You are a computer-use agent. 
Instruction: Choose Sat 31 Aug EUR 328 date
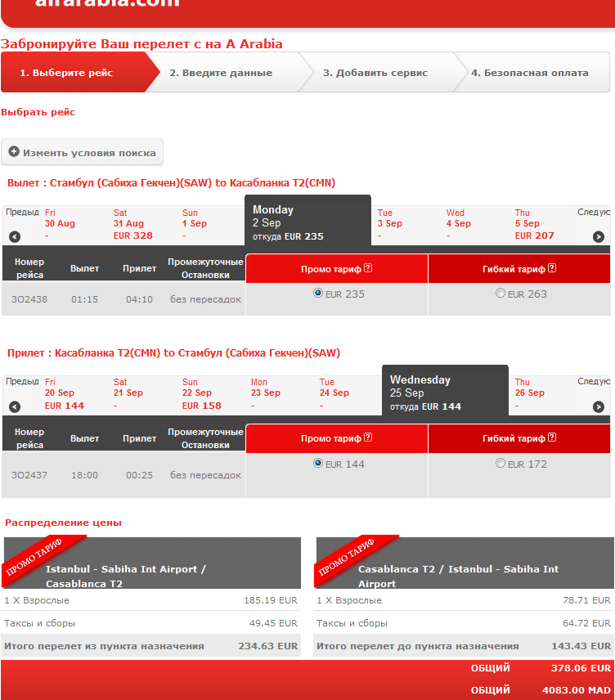133,224
